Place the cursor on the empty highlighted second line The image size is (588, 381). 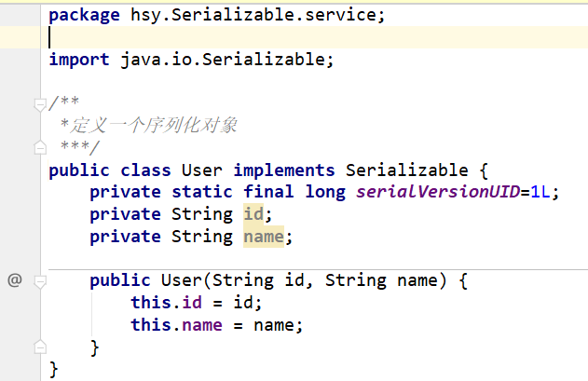[x=280, y=37]
